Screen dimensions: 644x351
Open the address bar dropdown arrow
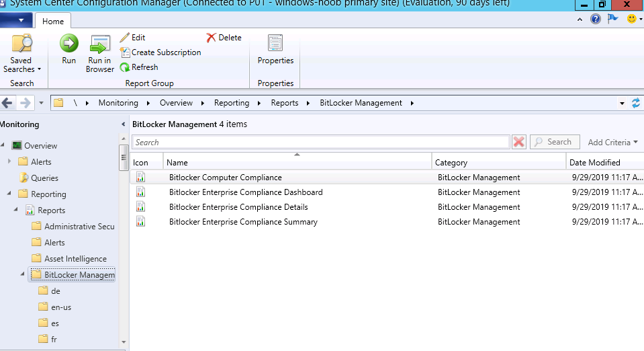(622, 104)
